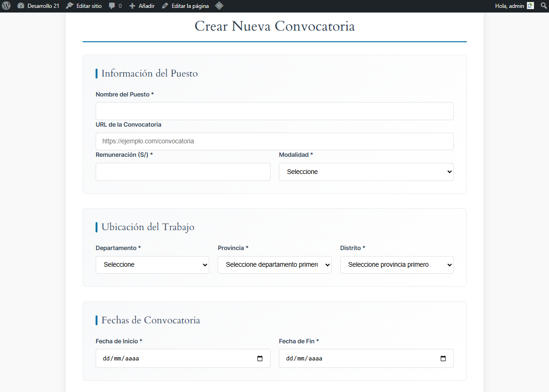Expand the Modalidad dropdown
The height and width of the screenshot is (392, 549).
click(x=366, y=172)
